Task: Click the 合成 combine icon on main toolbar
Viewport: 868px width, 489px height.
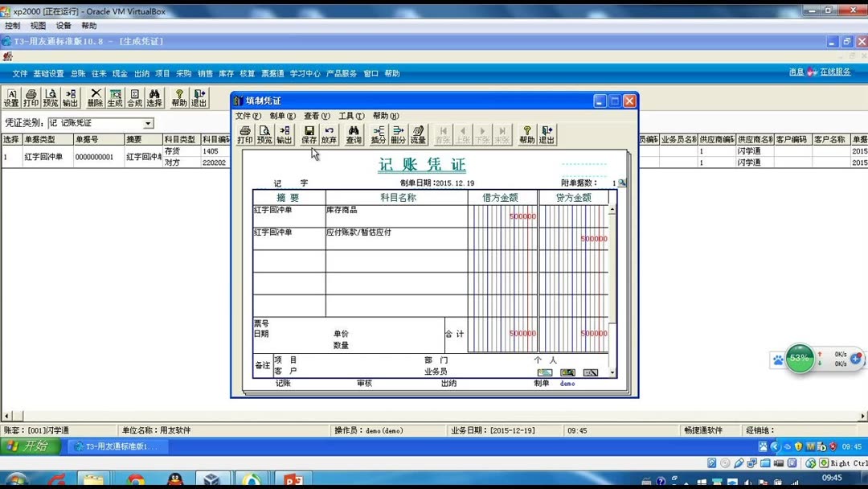Action: 133,97
